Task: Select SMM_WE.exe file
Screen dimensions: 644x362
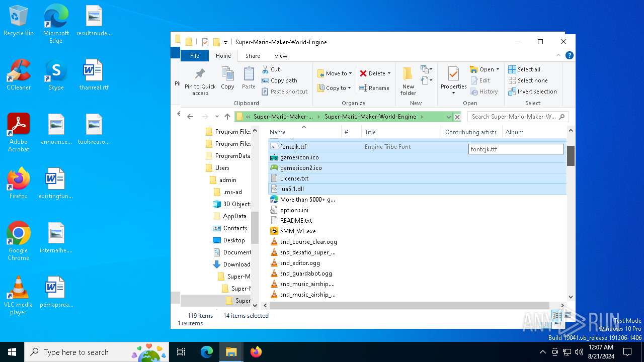Action: coord(298,231)
